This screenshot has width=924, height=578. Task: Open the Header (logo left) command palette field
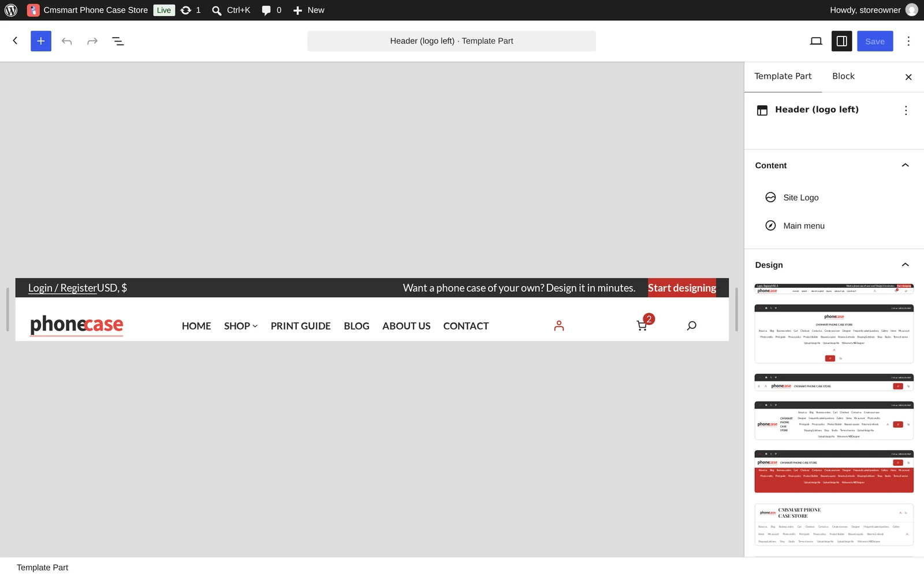coord(452,41)
